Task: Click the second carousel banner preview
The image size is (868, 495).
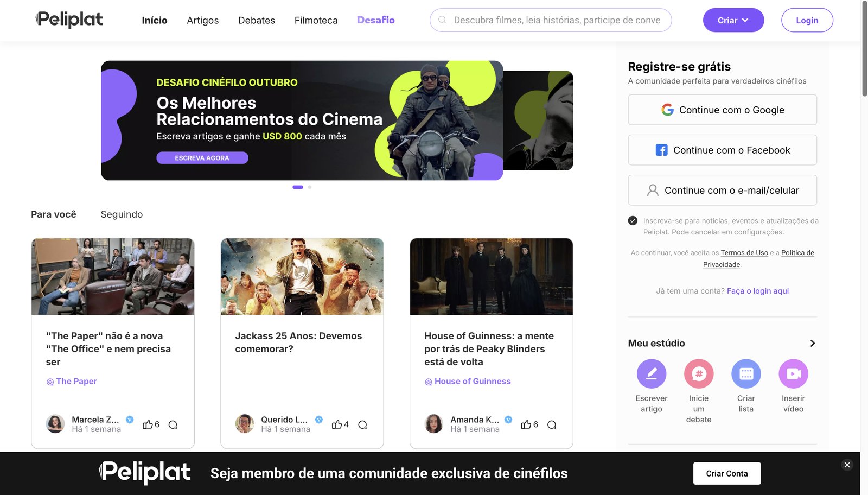Action: click(x=538, y=120)
